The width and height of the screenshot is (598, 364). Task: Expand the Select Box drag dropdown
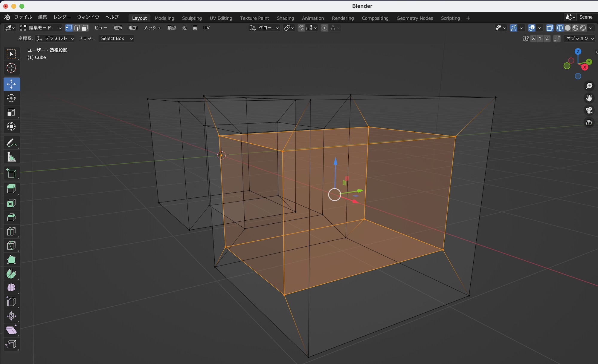tap(116, 39)
